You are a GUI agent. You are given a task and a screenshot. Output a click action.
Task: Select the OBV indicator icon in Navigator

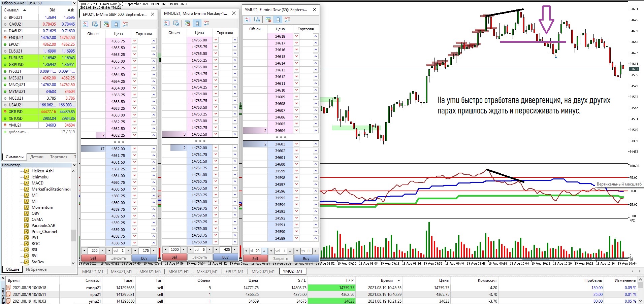(27, 213)
